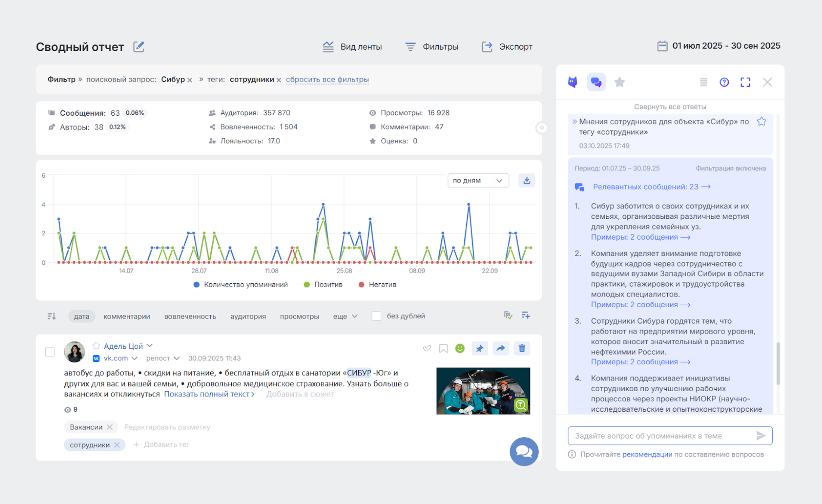Viewport: 822px width, 504px height.
Task: Open the help question mark icon
Action: point(724,82)
